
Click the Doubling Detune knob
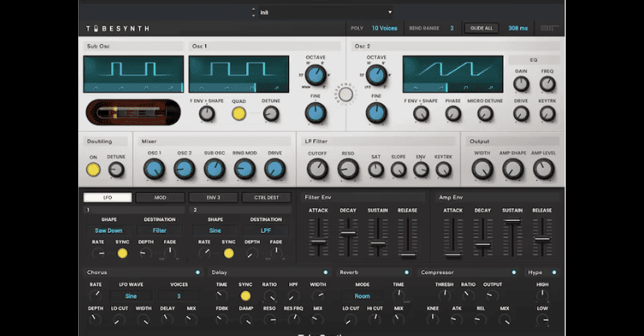point(116,170)
